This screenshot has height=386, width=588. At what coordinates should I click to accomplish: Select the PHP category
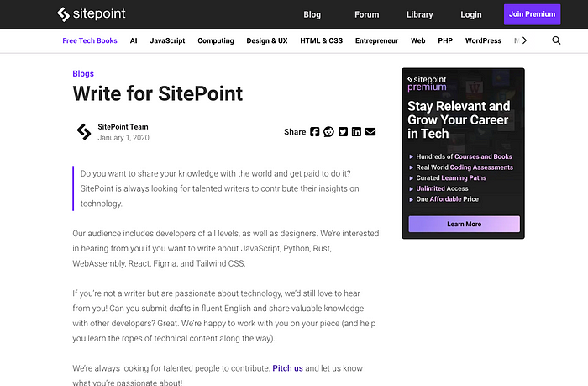[445, 40]
